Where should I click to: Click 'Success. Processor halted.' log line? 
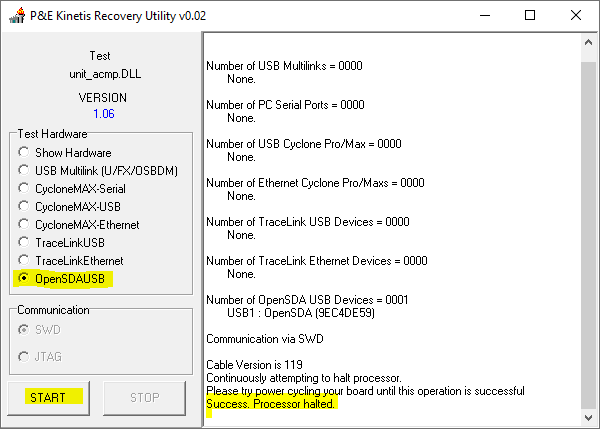pos(271,404)
